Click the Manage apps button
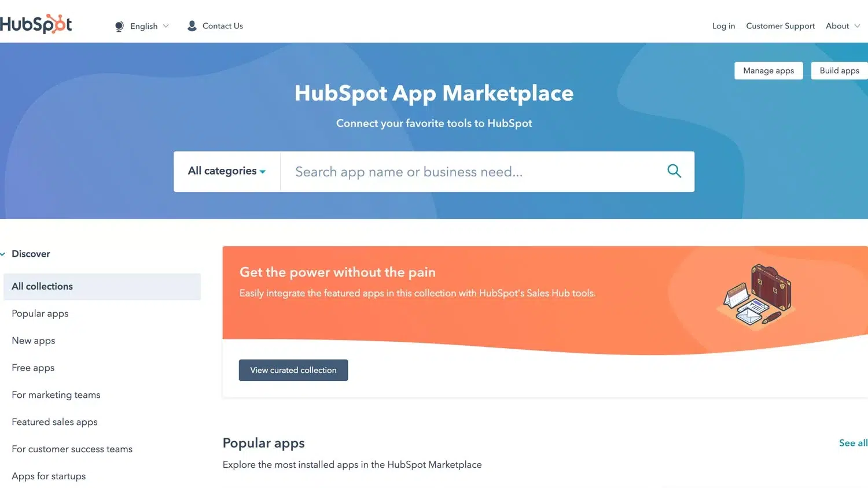The height and width of the screenshot is (488, 868). (x=768, y=70)
